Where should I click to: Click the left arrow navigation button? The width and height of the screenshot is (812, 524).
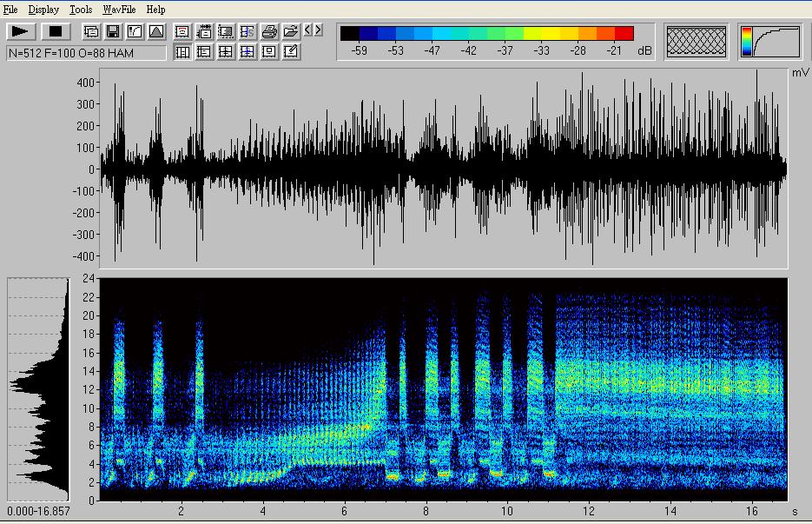(x=307, y=30)
